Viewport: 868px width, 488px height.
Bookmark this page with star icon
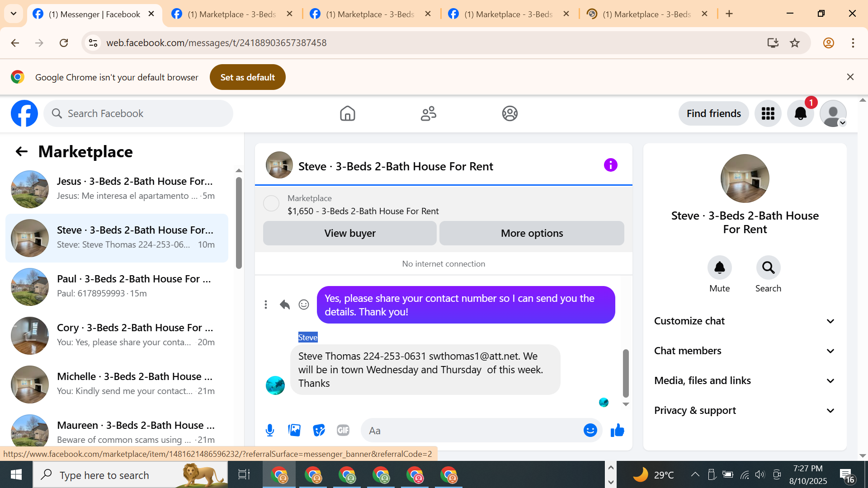coord(795,43)
